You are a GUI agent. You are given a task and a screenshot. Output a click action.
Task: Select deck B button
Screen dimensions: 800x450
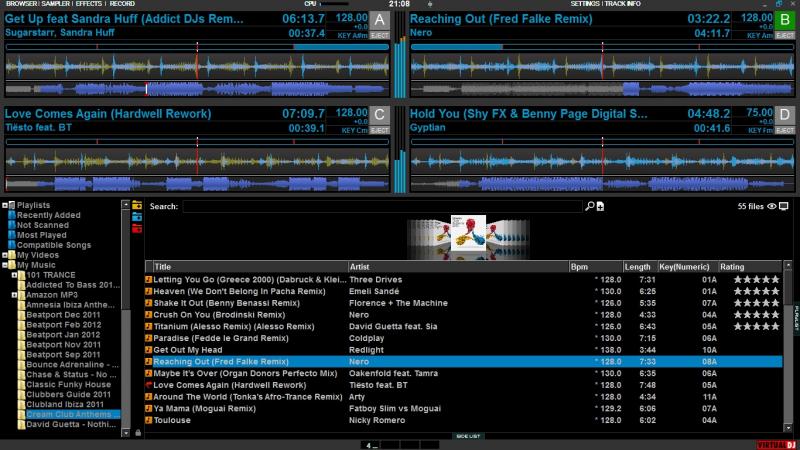[785, 20]
